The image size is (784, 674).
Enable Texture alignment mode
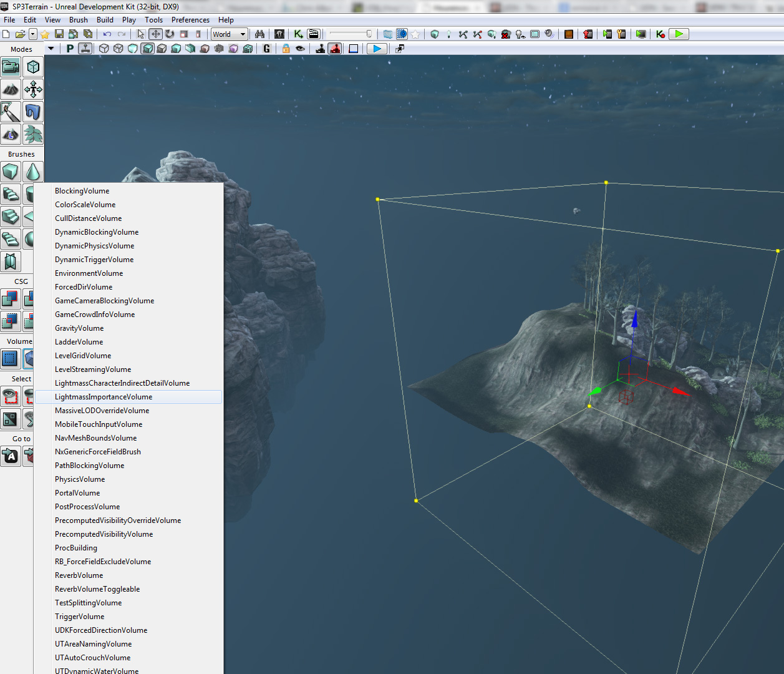pyautogui.click(x=33, y=89)
